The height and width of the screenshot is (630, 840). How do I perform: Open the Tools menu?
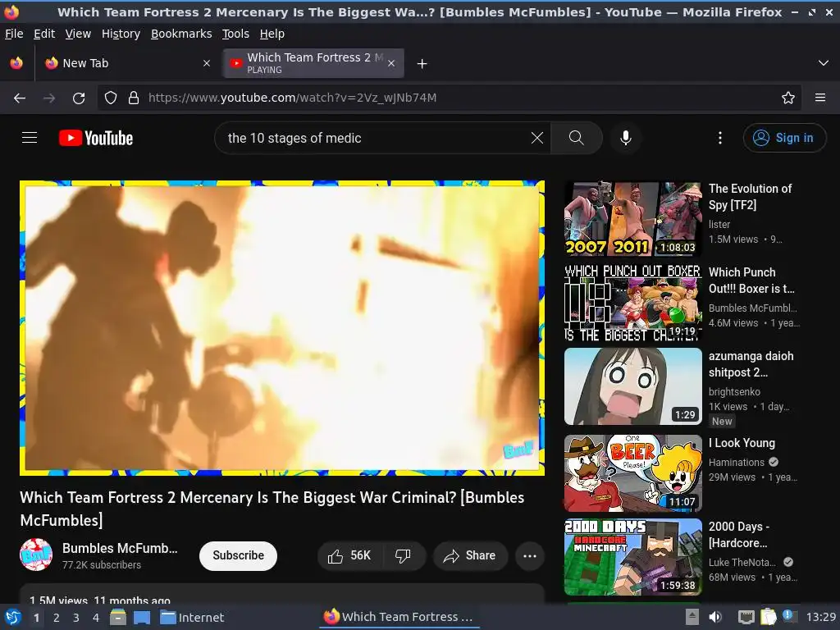coord(235,34)
